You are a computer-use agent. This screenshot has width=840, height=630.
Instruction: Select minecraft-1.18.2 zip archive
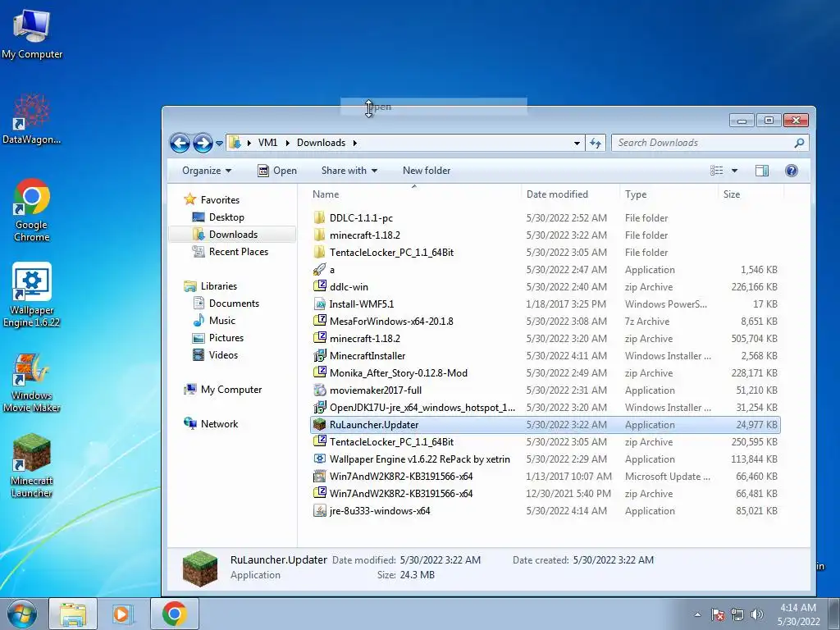[x=545, y=339]
